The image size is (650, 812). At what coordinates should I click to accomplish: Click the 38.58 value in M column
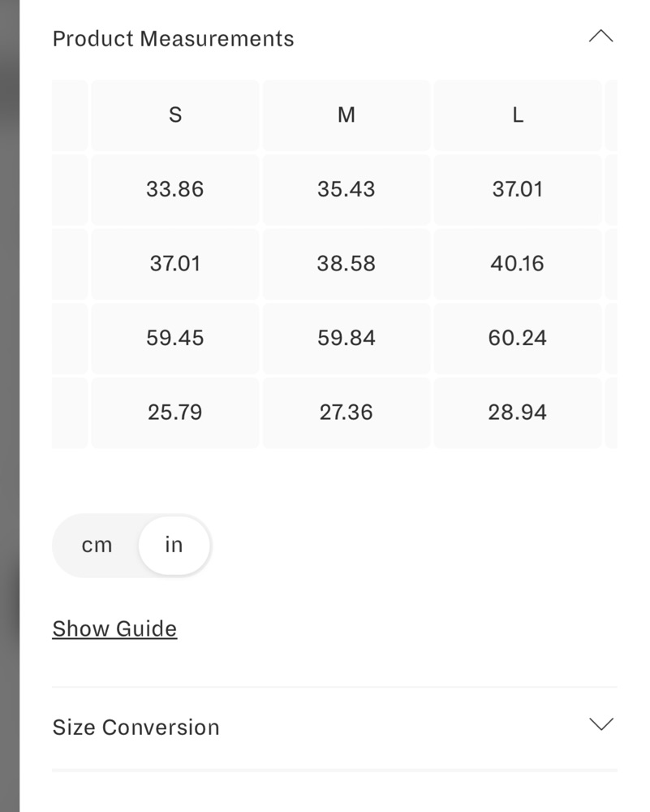pos(347,264)
